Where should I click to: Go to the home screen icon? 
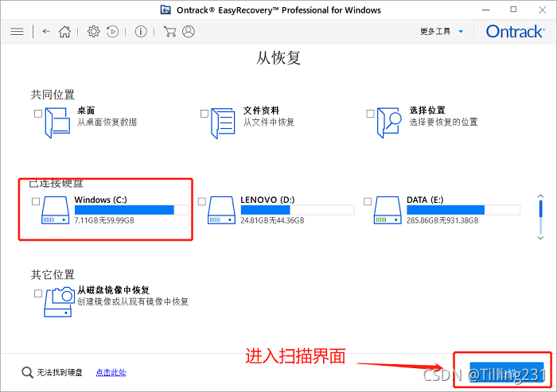tap(64, 32)
